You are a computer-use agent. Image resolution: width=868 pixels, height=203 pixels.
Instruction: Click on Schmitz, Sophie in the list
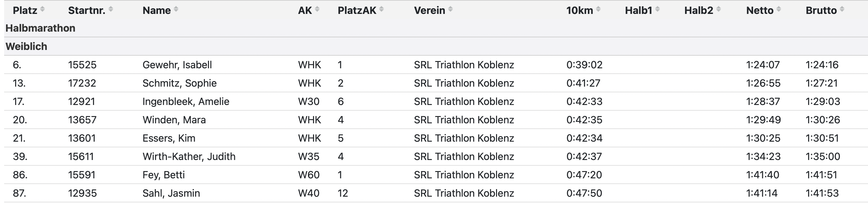179,83
